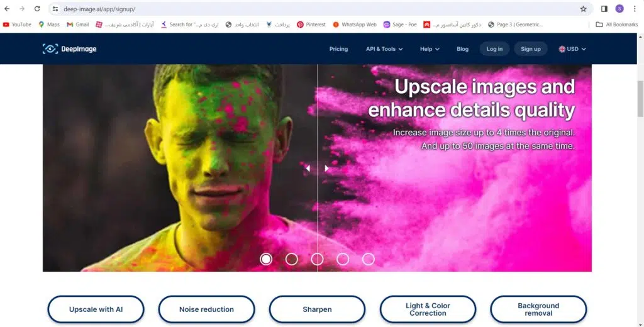644x327 pixels.
Task: Open the Gmail bookmark
Action: tap(78, 25)
